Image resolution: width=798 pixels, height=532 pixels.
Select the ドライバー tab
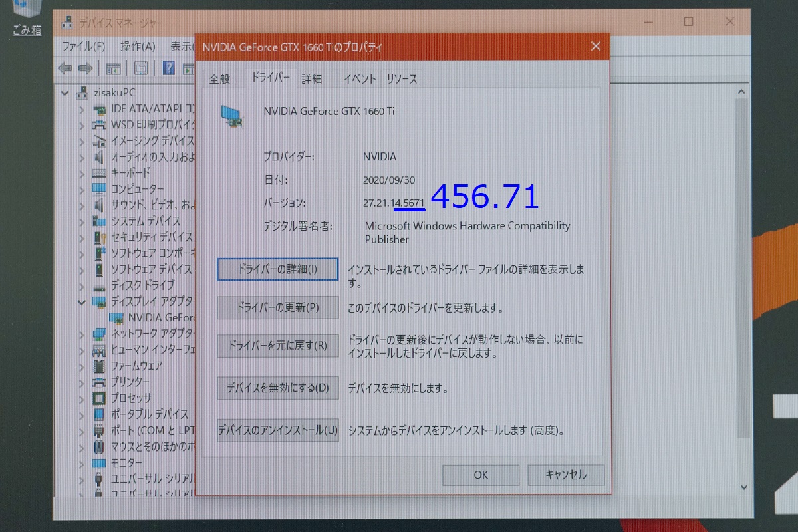269,77
